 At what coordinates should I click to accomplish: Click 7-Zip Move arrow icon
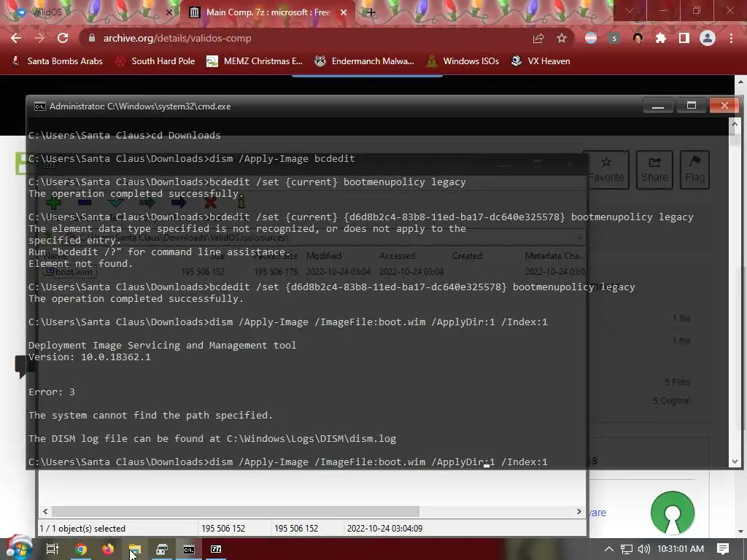(179, 203)
